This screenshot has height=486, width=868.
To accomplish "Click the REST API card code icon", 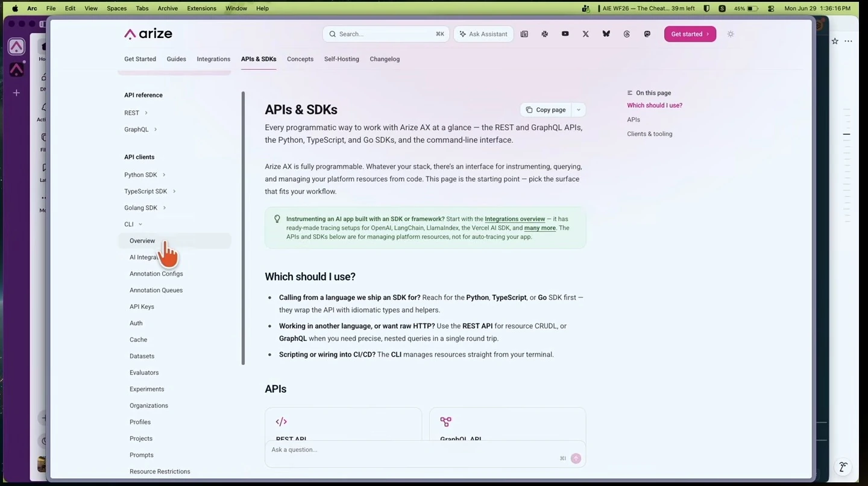I will [281, 422].
